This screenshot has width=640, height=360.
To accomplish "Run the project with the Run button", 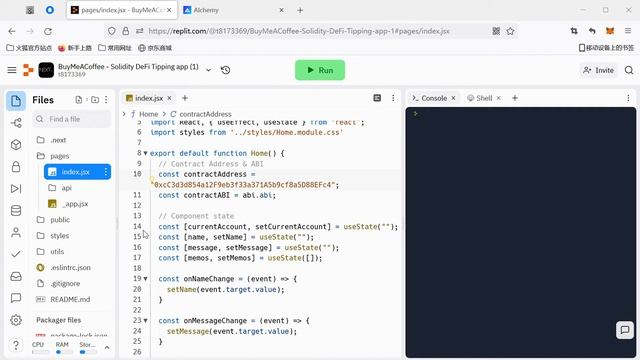I will click(x=320, y=70).
